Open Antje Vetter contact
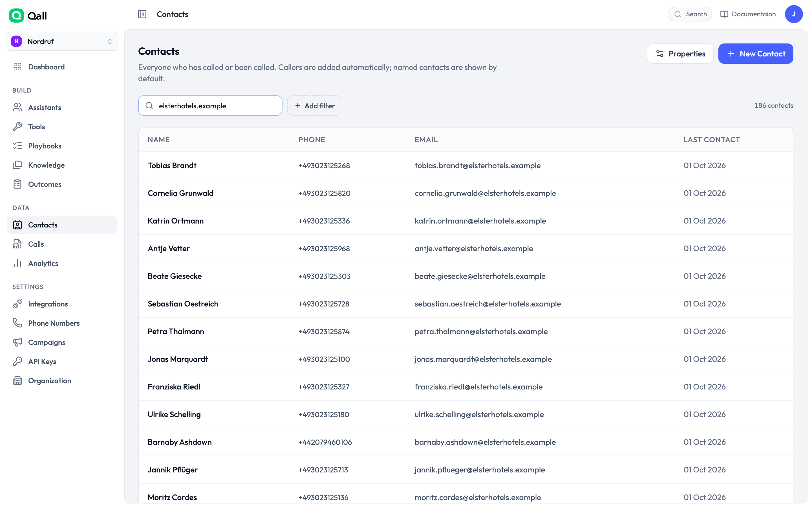Image resolution: width=812 pixels, height=508 pixels. (x=466, y=248)
